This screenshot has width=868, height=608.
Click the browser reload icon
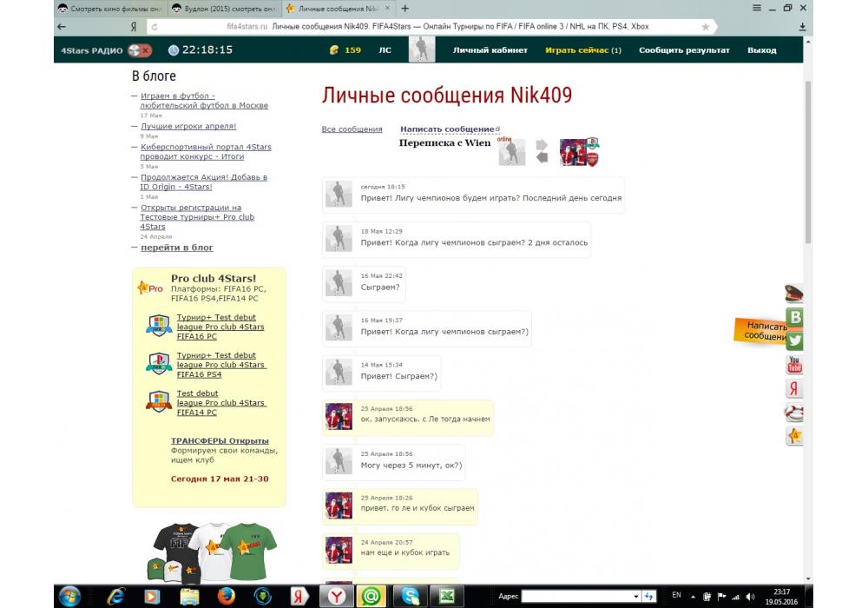coord(155,27)
